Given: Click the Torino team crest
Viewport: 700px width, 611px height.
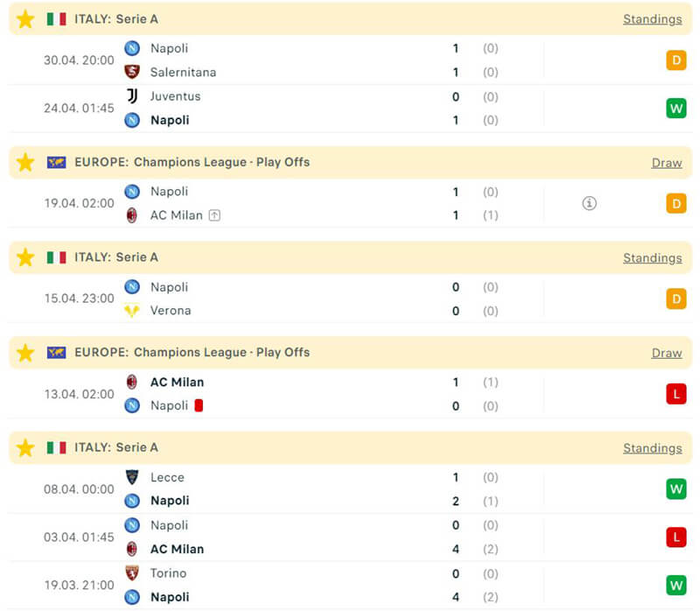Looking at the screenshot, I should [132, 573].
